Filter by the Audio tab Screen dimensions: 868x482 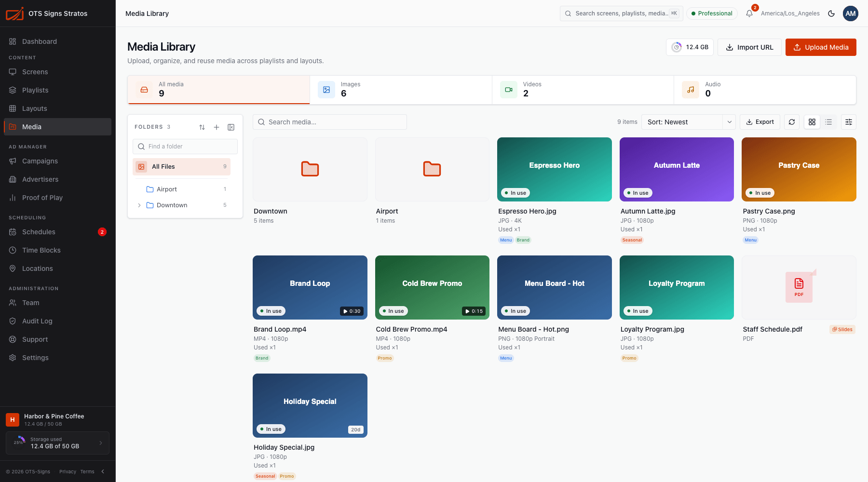(x=765, y=90)
